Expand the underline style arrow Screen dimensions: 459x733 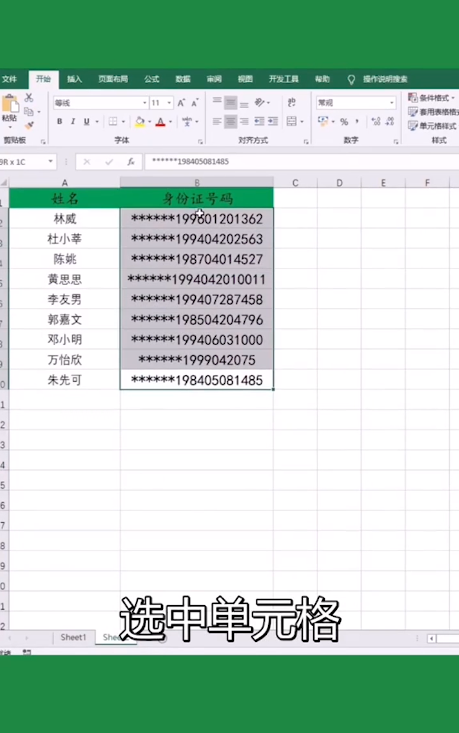(97, 122)
